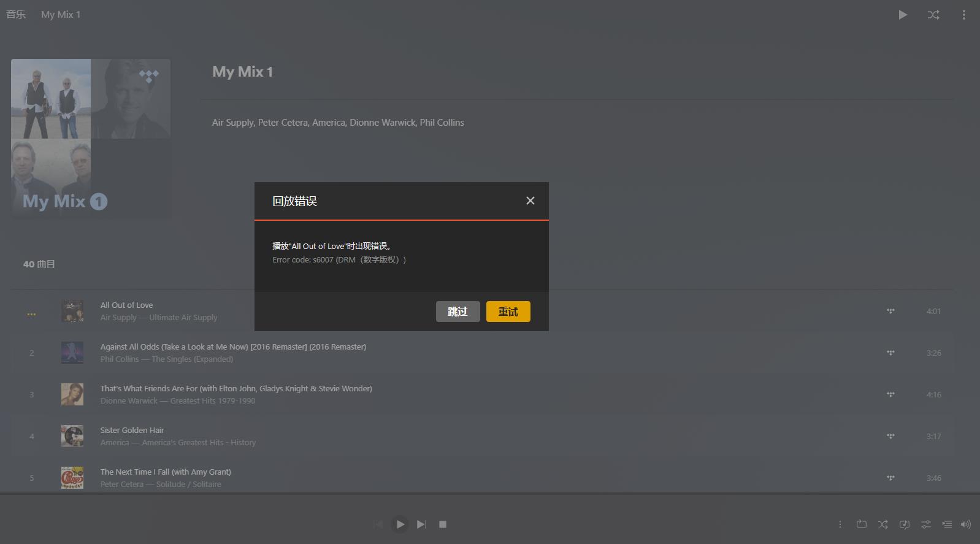Click TIDAL icon on The Next Time I Fall row
The width and height of the screenshot is (980, 544).
pyautogui.click(x=890, y=478)
